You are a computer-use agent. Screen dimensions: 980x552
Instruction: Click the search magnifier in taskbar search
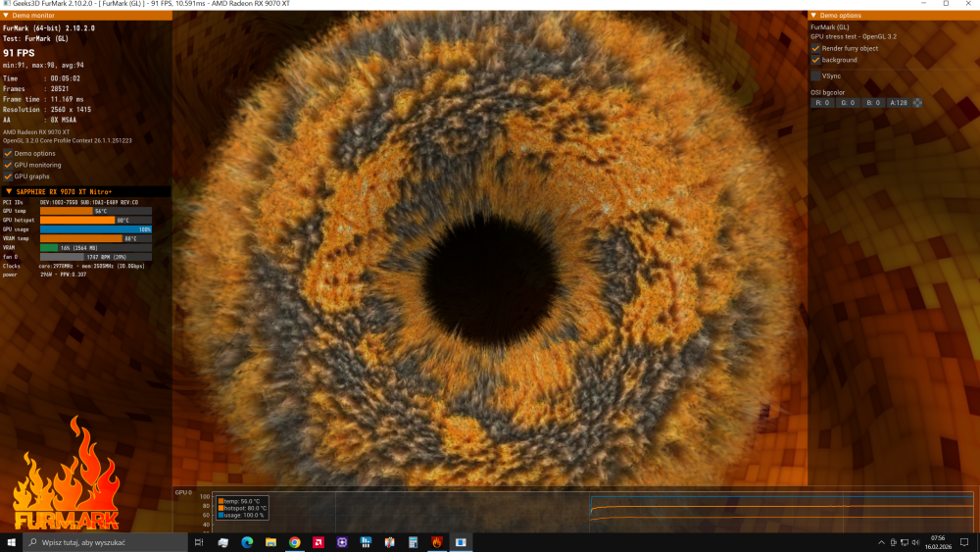click(x=32, y=542)
